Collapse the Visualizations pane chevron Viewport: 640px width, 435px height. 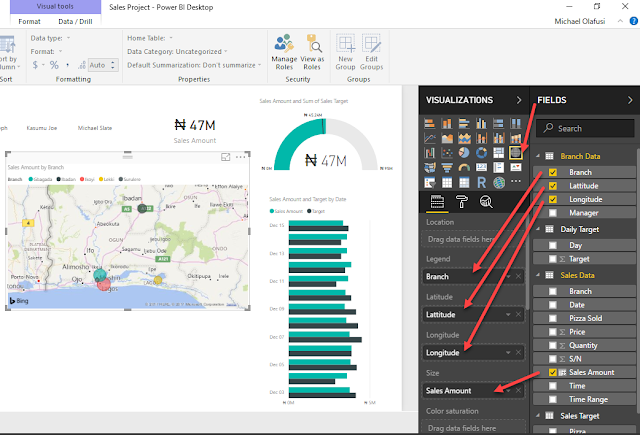point(519,100)
